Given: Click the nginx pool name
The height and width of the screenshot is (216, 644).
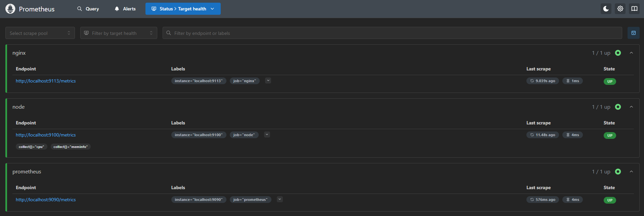Looking at the screenshot, I should pos(19,53).
